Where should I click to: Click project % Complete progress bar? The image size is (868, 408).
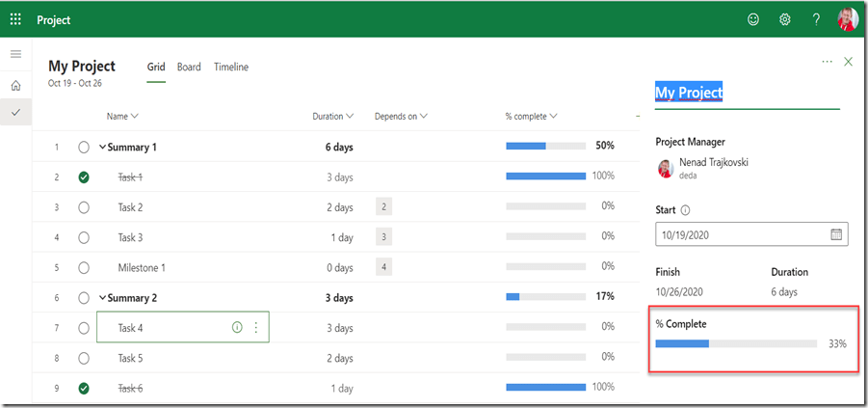736,343
